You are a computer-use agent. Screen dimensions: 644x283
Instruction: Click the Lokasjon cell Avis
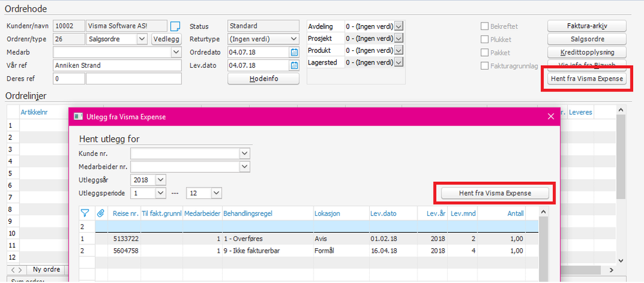pos(341,239)
